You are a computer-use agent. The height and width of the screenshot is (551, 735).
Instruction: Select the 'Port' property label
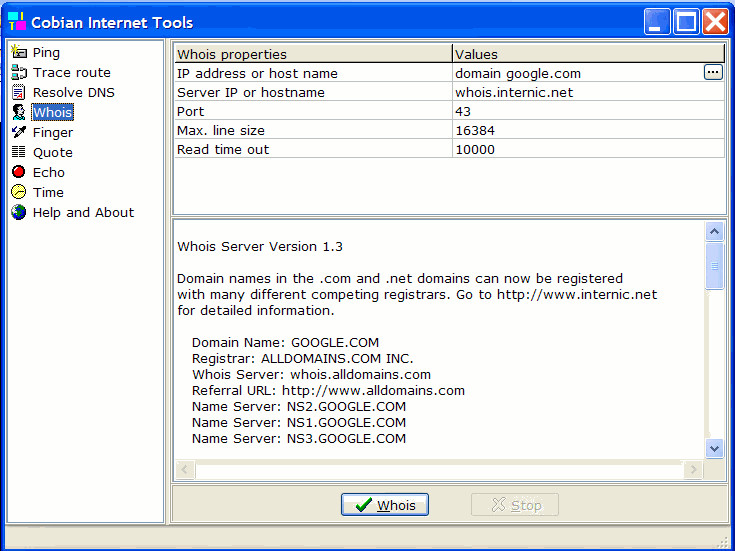click(190, 111)
